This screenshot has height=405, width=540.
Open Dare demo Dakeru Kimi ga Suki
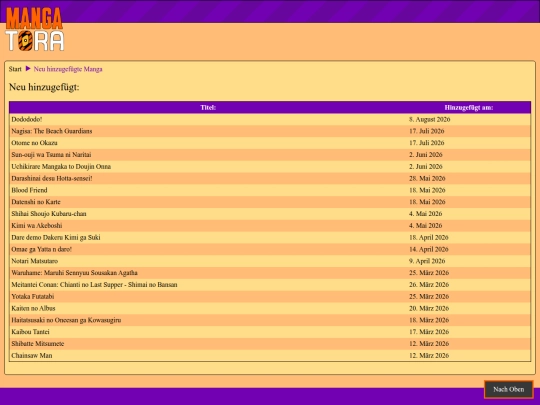coord(56,237)
